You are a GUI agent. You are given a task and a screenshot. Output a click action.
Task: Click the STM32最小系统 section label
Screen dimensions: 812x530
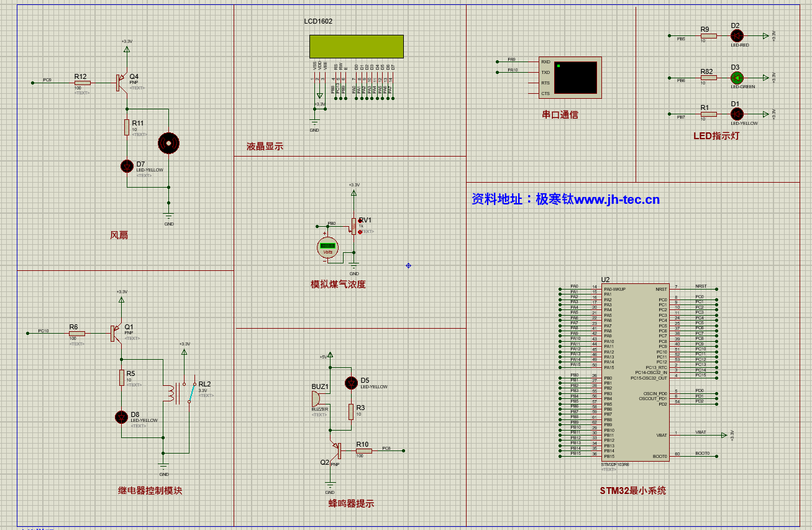[633, 491]
